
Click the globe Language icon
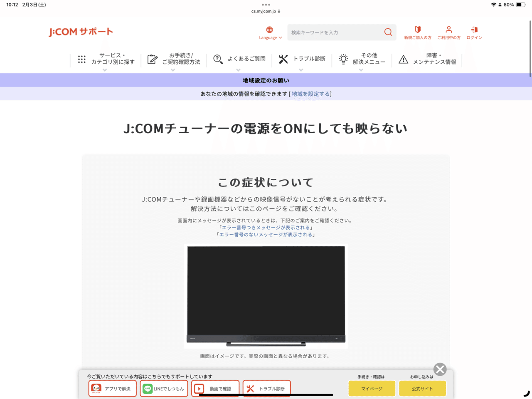(270, 30)
